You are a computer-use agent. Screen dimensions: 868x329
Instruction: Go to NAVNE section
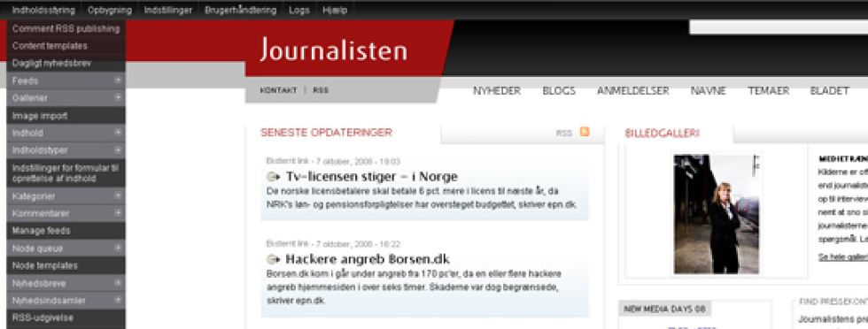(708, 91)
